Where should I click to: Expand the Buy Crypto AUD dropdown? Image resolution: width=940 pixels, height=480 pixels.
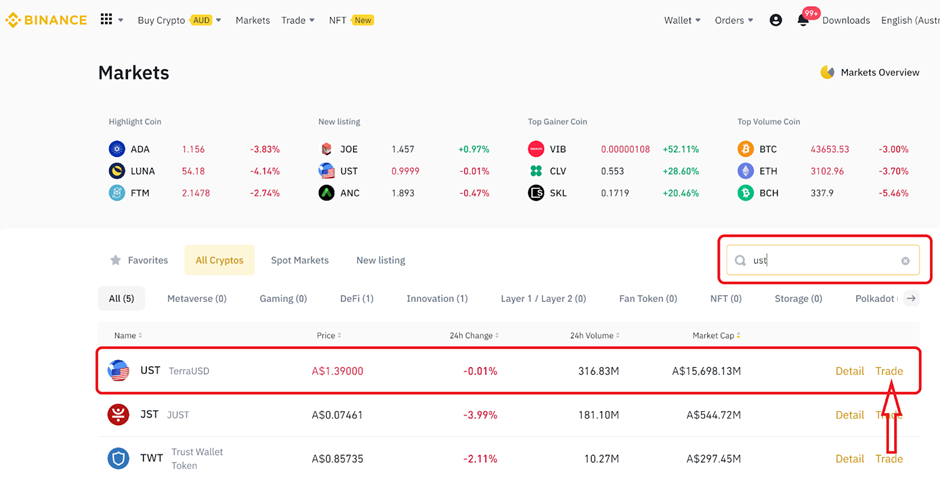pos(218,20)
